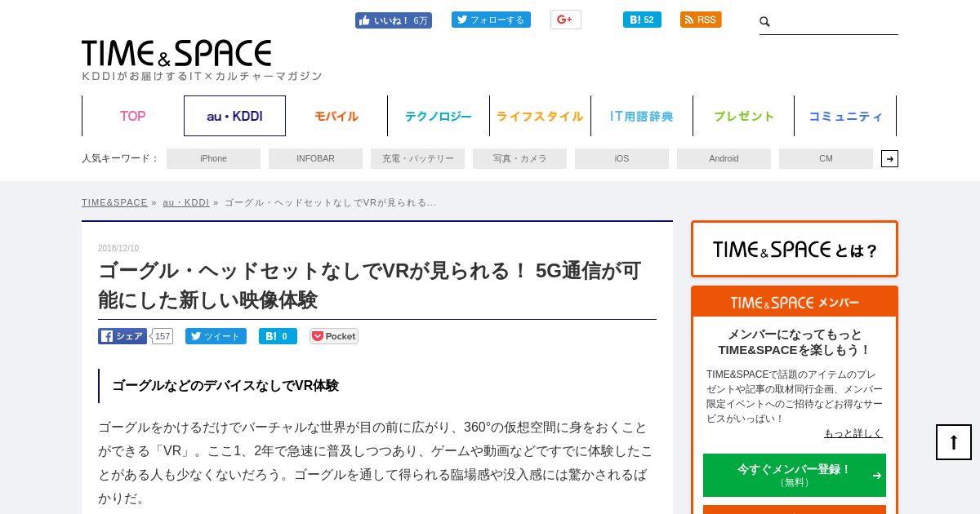Open the コミュニティ navigation tab

(845, 116)
